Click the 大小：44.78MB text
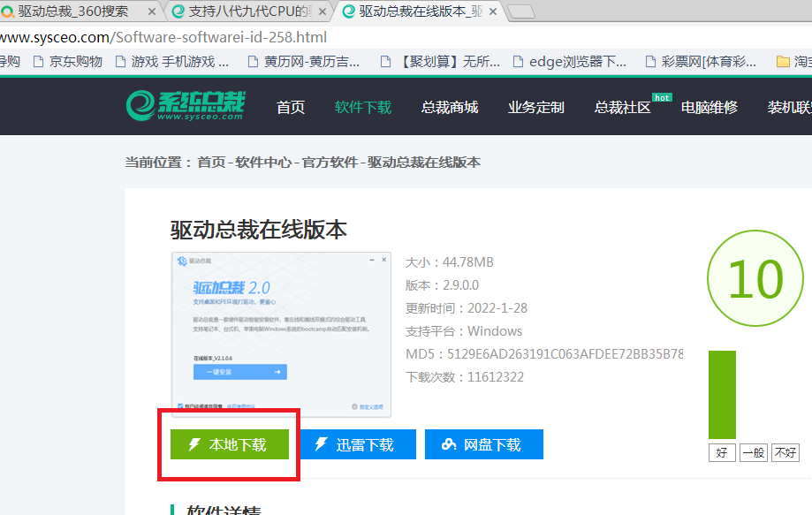 tap(449, 262)
